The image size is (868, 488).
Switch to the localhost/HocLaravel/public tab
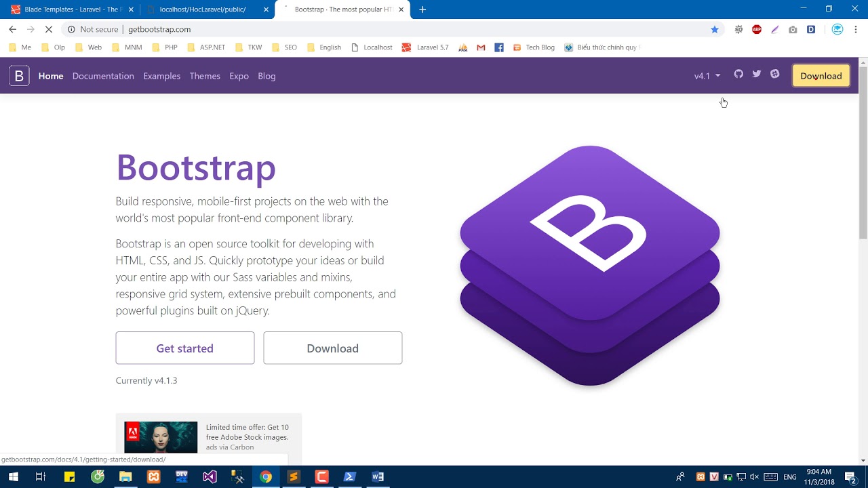pyautogui.click(x=207, y=9)
